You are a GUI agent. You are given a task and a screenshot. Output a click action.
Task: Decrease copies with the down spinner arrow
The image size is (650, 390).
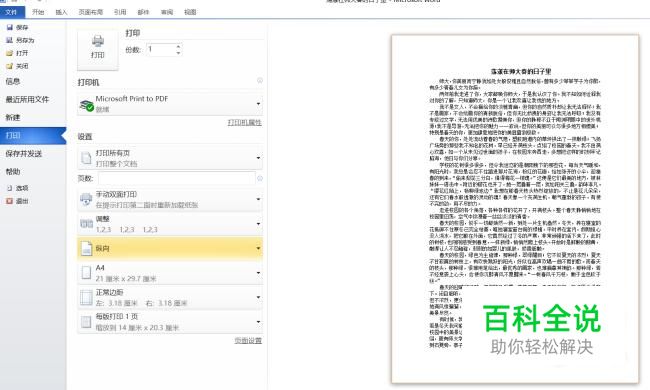(x=178, y=53)
